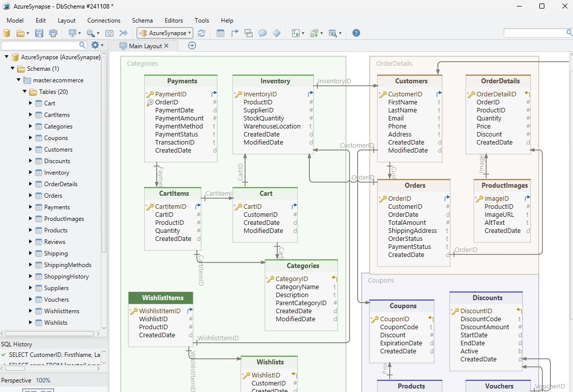Open the AzureSynapse connection dropdown

[x=165, y=33]
